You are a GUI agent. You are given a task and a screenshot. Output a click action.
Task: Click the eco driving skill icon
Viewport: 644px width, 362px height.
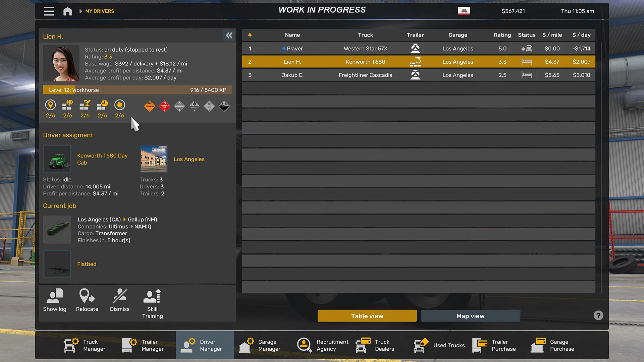pos(120,105)
